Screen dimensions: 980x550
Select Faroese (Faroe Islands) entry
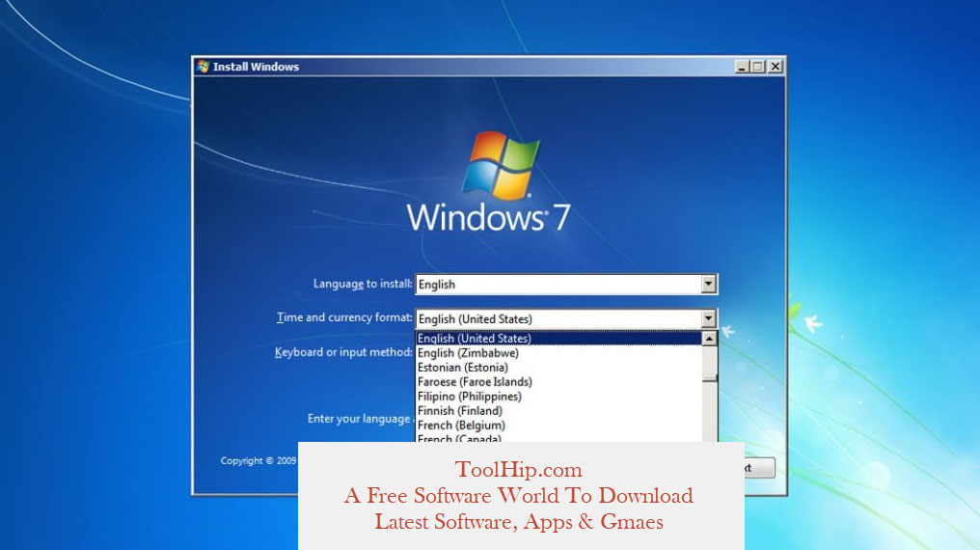pyautogui.click(x=558, y=382)
